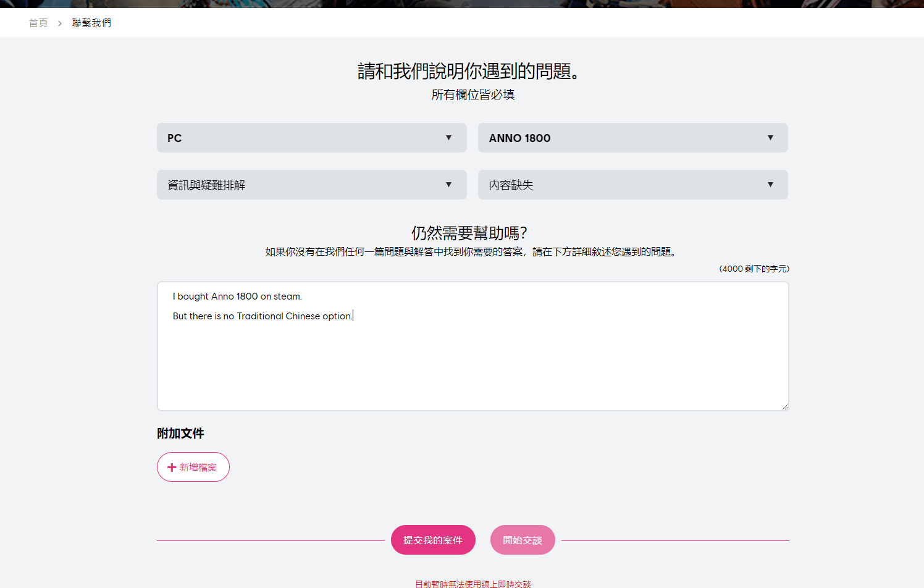Click the 聯繫我們 breadcrumb item

[91, 22]
